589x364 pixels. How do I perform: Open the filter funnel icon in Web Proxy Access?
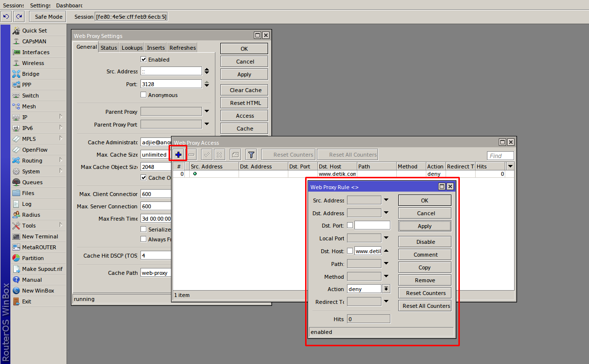(x=251, y=155)
